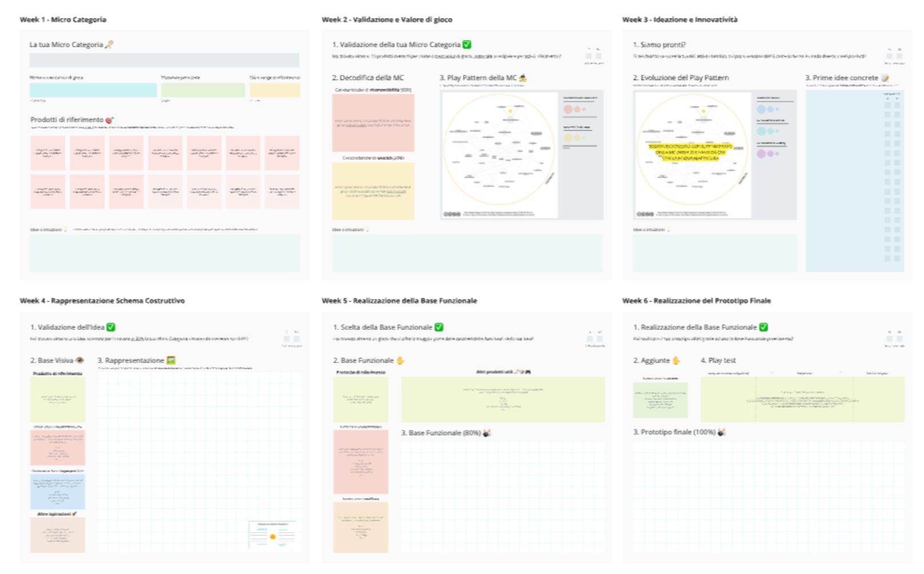Click the heading 4. Play test
This screenshot has height=574, width=924.
[x=718, y=360]
